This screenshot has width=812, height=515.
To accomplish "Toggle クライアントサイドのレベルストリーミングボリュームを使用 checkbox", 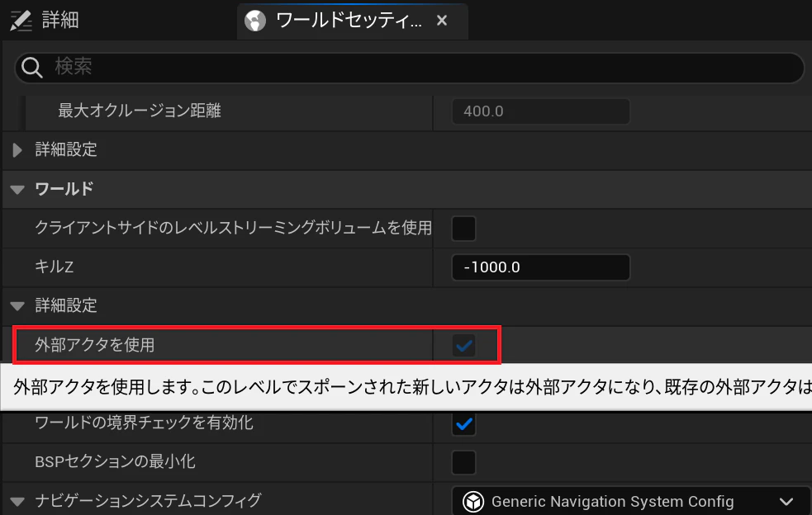I will [463, 229].
